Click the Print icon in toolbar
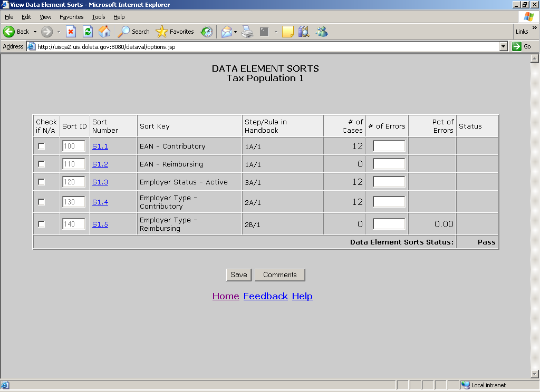This screenshot has height=392, width=540. tap(247, 32)
